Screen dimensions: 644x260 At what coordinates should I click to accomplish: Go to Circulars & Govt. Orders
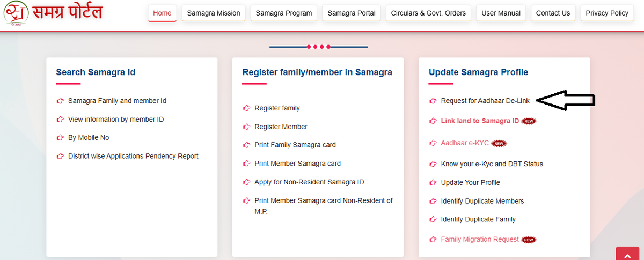428,13
